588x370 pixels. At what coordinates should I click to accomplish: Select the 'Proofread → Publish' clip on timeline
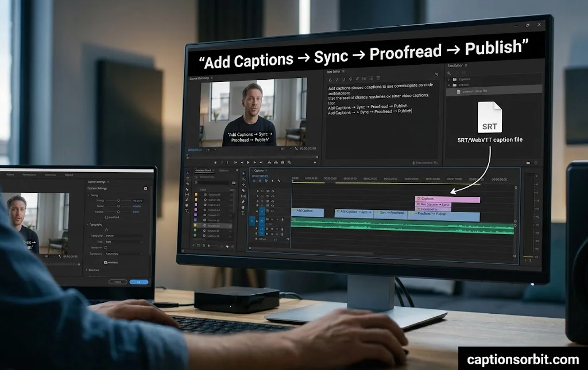(444, 216)
